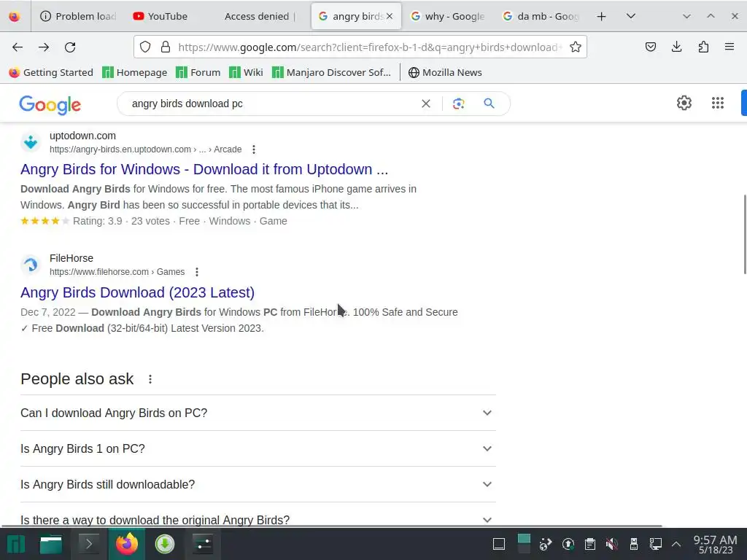Open Google quick settings gear

pos(684,103)
